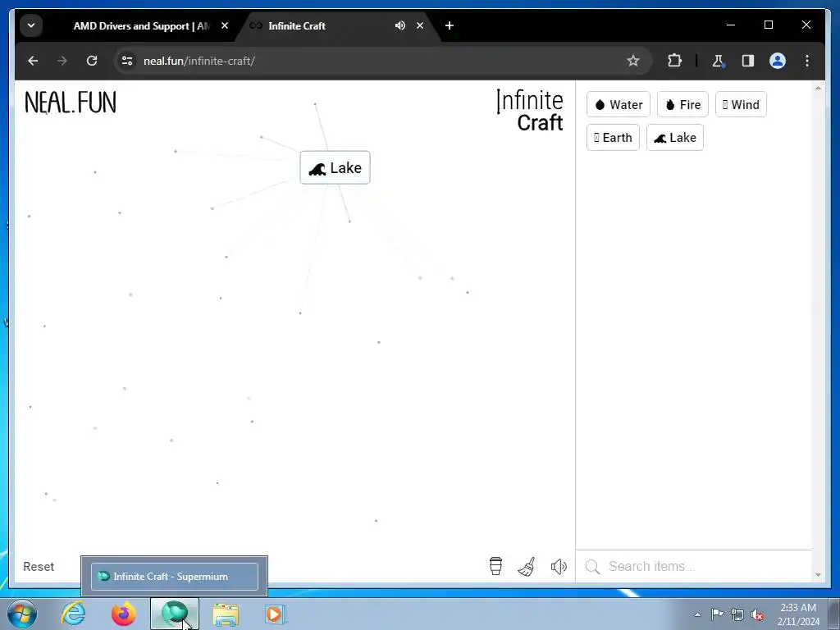Close the AMD Drivers and Support tab
Image resolution: width=840 pixels, height=630 pixels.
pyautogui.click(x=225, y=25)
